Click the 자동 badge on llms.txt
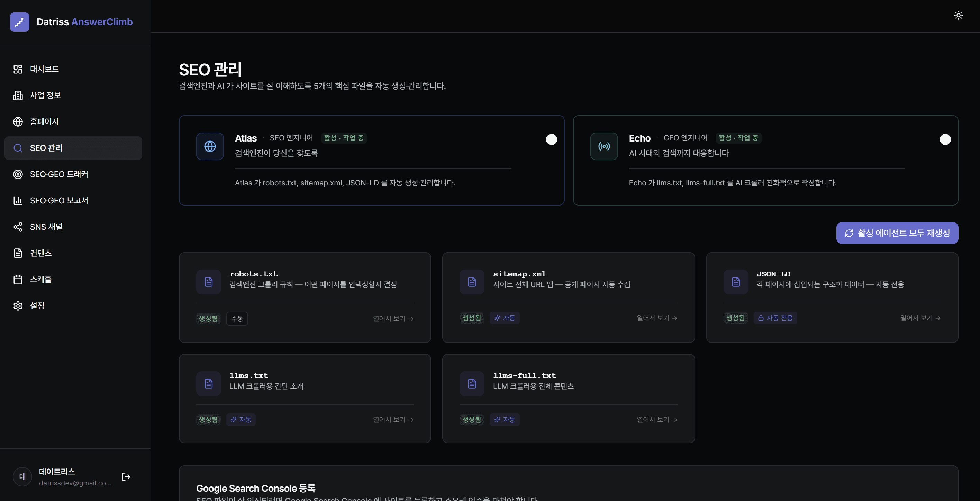Screen dimensions: 980x501 [x=241, y=420]
